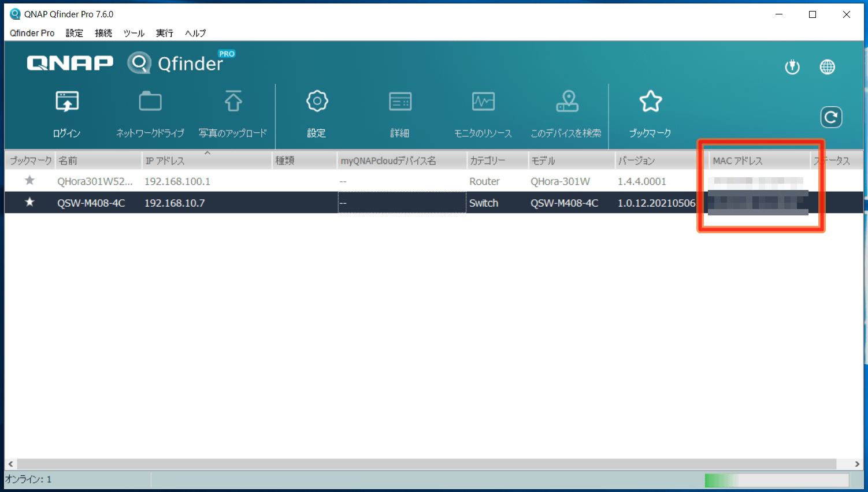The width and height of the screenshot is (868, 492).
Task: Maximize the Qfinder Pro window
Action: coord(813,14)
